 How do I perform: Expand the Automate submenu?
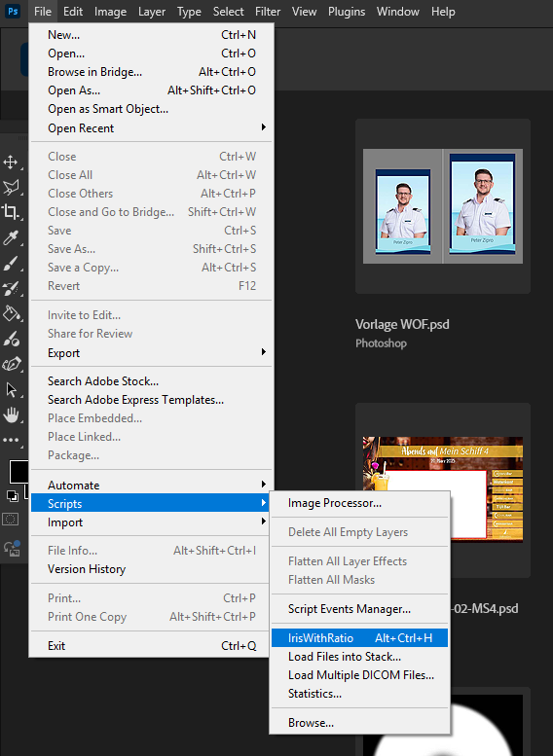click(152, 486)
